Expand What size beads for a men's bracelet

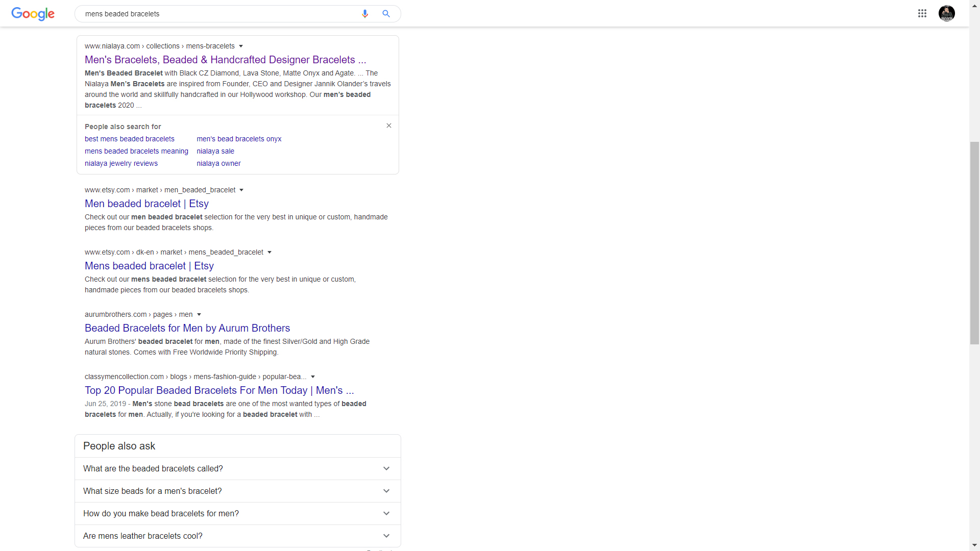coord(238,491)
